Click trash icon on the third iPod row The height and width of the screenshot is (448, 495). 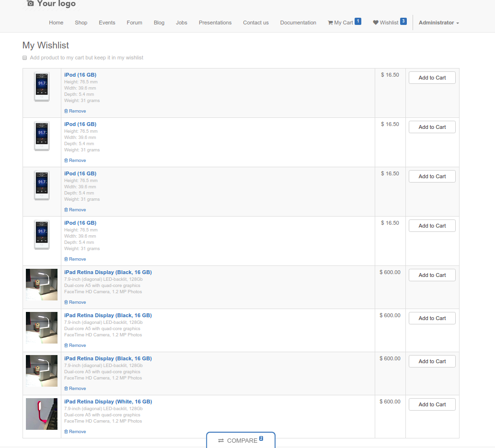(66, 209)
